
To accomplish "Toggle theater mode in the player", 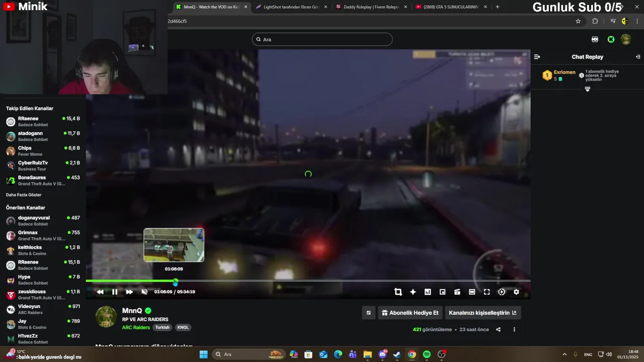I will coord(472,292).
